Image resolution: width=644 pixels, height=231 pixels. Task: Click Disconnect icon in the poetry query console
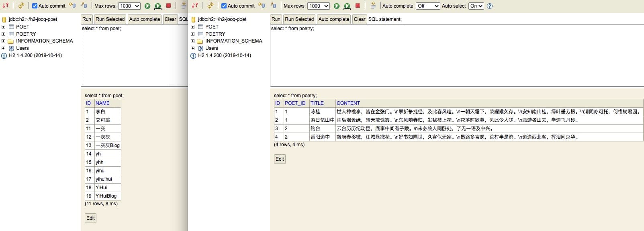tap(195, 6)
